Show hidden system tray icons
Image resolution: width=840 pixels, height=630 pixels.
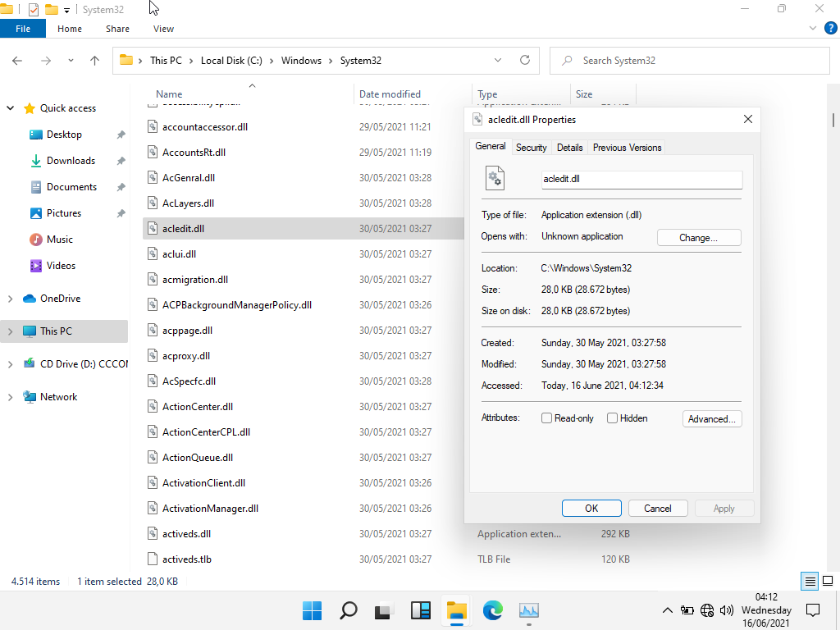pyautogui.click(x=667, y=610)
